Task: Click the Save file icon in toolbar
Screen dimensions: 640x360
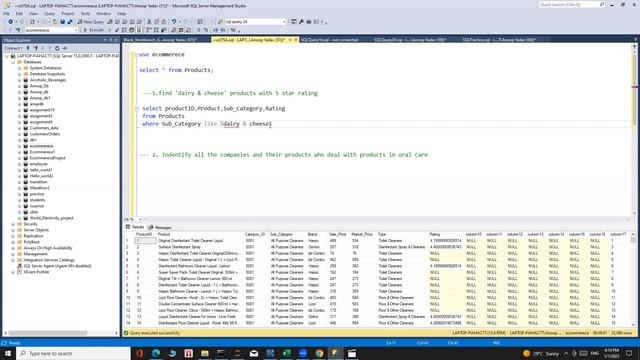Action: point(62,22)
